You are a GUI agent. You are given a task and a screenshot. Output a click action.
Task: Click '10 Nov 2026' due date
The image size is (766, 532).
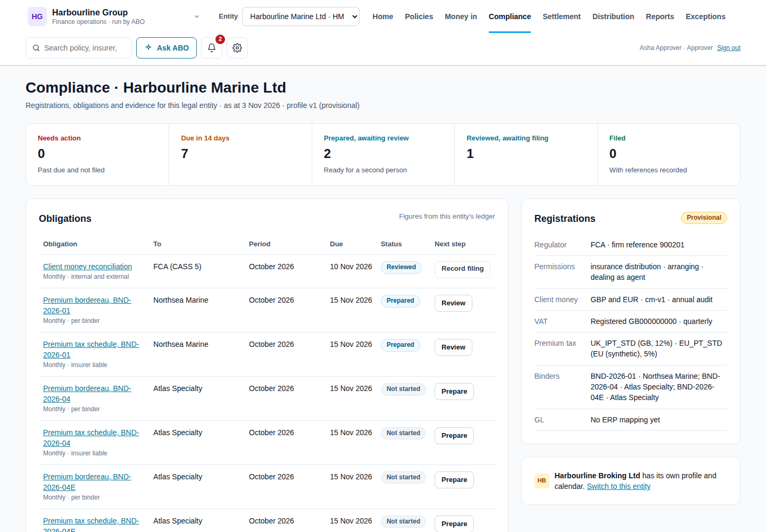tap(351, 267)
